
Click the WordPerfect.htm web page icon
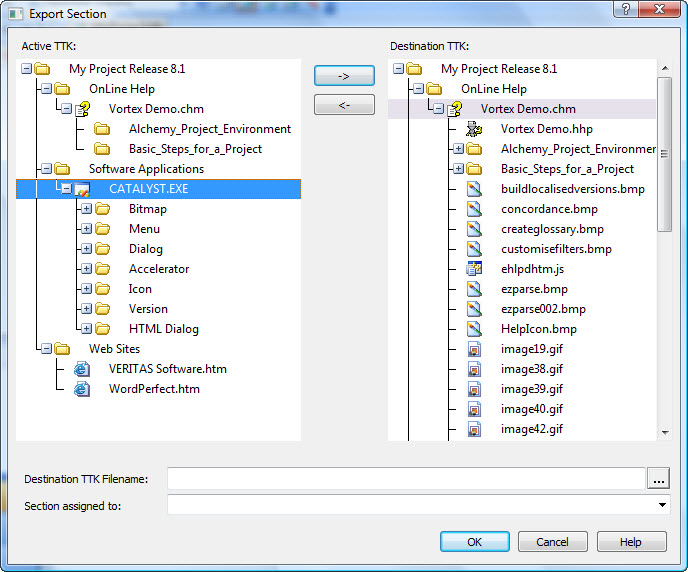(x=82, y=389)
